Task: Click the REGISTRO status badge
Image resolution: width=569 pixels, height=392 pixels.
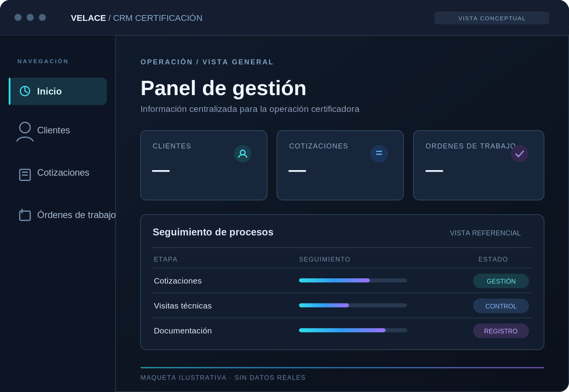Action: 501,331
